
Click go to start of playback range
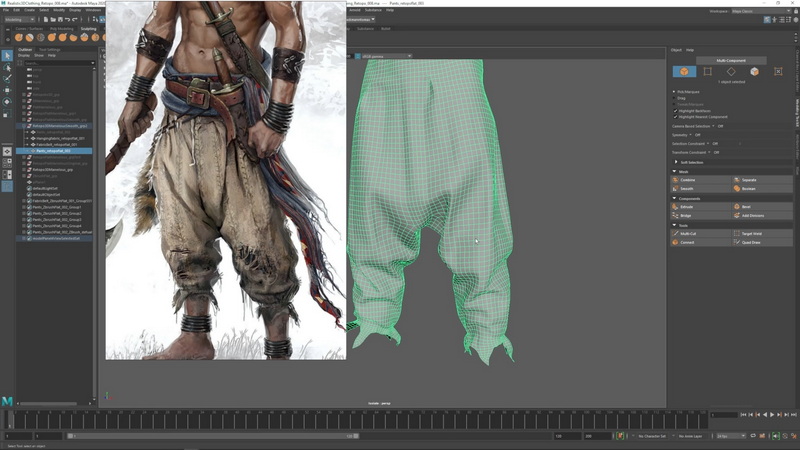point(743,415)
